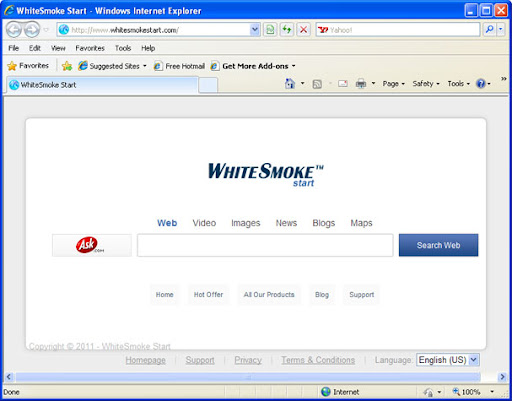512x401 pixels.
Task: Click the search magnifier icon beside Yahoo box
Action: (x=489, y=30)
